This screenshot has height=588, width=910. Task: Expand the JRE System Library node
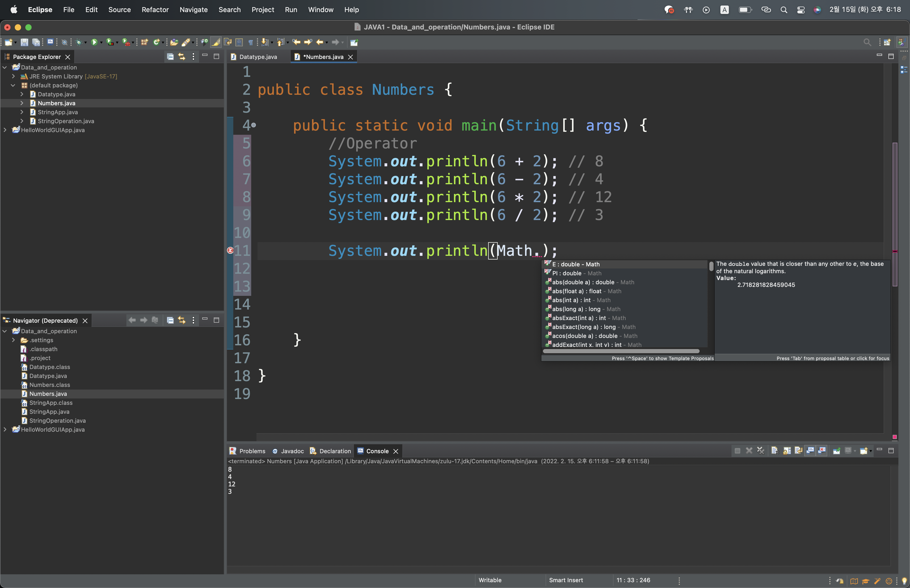coord(13,76)
